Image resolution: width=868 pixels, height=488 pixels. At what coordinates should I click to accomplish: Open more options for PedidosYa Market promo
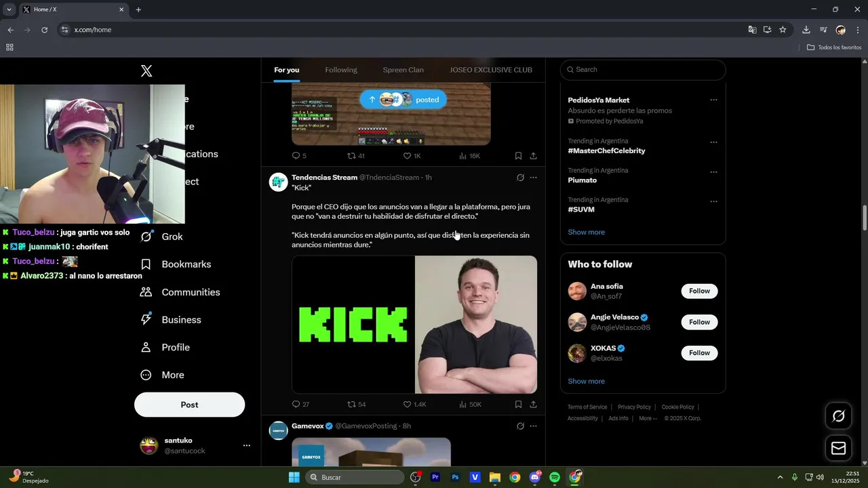(x=713, y=100)
